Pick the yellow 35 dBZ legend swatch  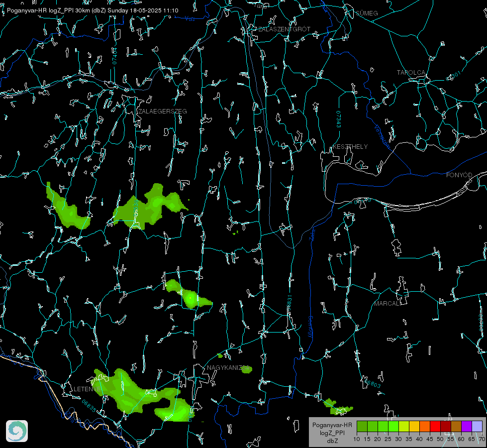point(414,426)
